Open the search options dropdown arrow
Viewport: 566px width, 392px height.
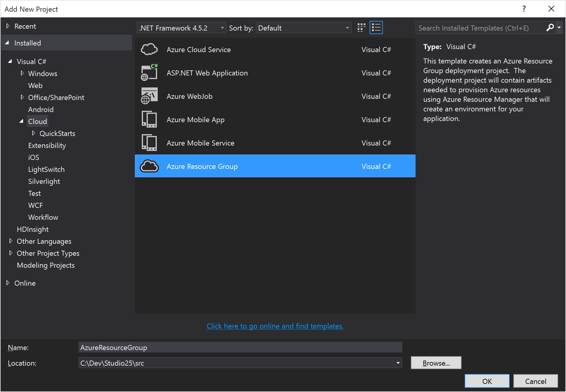pyautogui.click(x=559, y=28)
